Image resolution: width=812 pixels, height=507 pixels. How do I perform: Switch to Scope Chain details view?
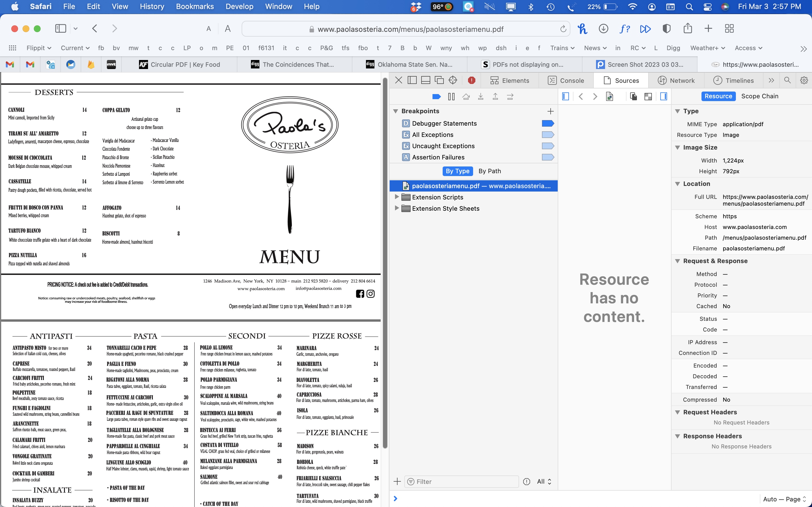(759, 96)
